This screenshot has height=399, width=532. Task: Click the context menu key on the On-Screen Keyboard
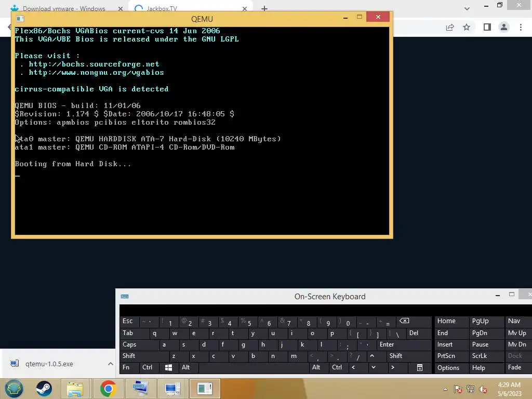click(x=420, y=367)
